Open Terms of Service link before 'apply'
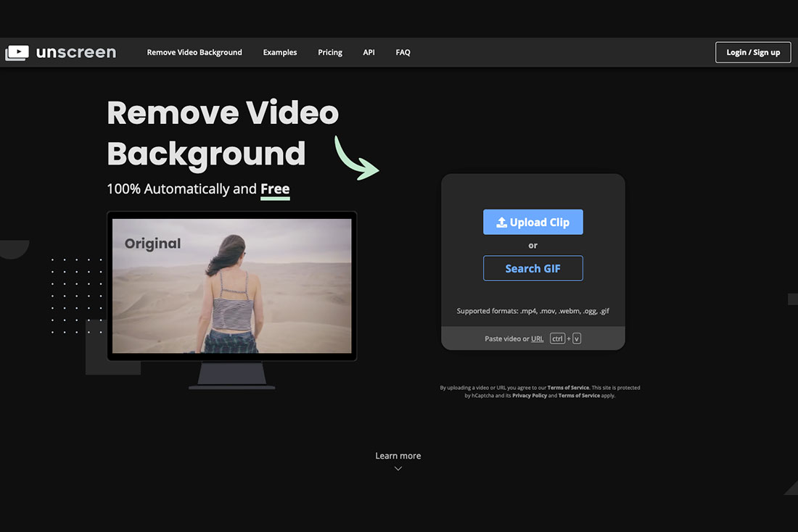This screenshot has height=532, width=798. tap(579, 396)
